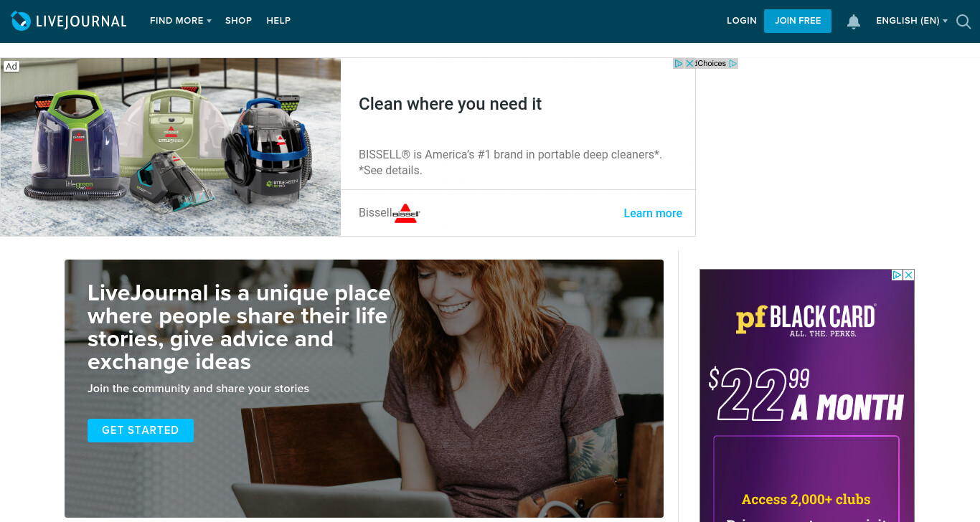Image resolution: width=980 pixels, height=522 pixels.
Task: Follow the Learn more ad link
Action: pos(653,213)
